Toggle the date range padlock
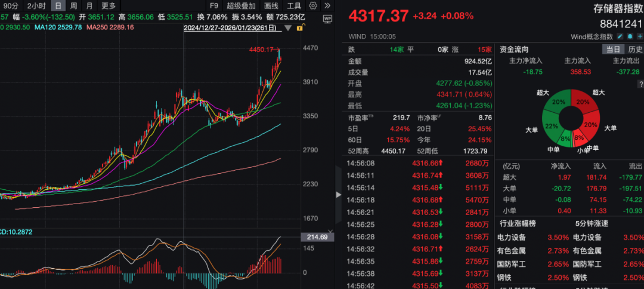Image resolution: width=644 pixels, height=289 pixels. 300,27
